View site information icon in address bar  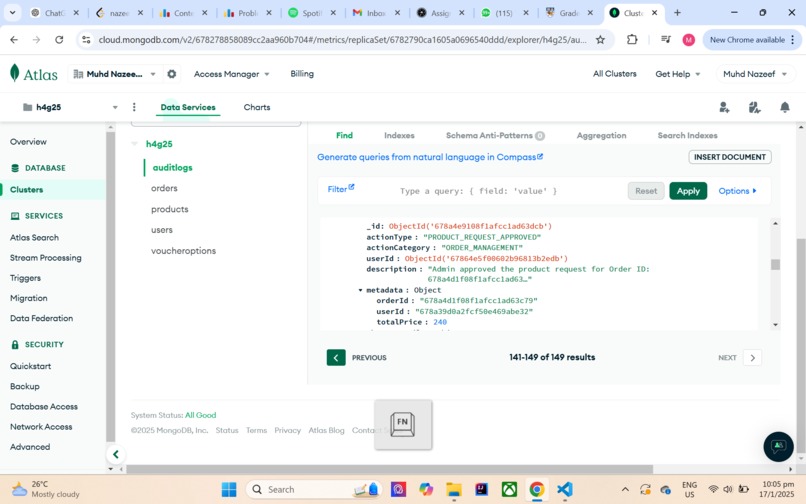coord(86,40)
